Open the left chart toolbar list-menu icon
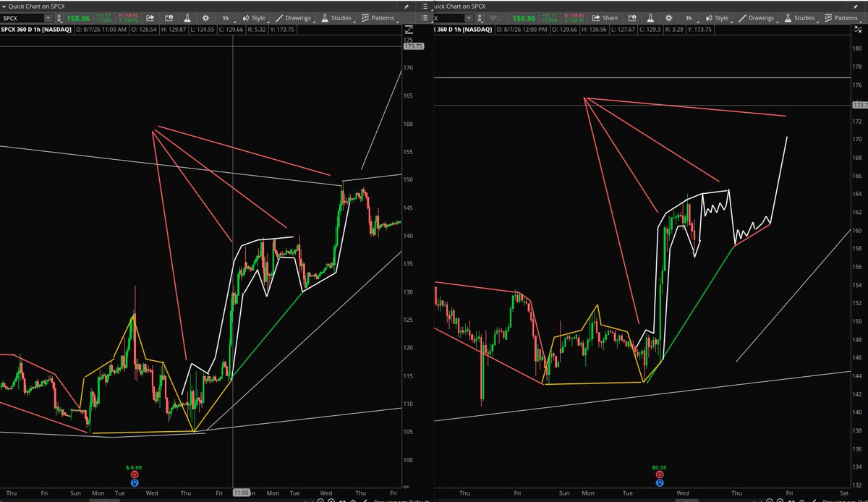Viewport: 868px width, 502px height. point(425,17)
